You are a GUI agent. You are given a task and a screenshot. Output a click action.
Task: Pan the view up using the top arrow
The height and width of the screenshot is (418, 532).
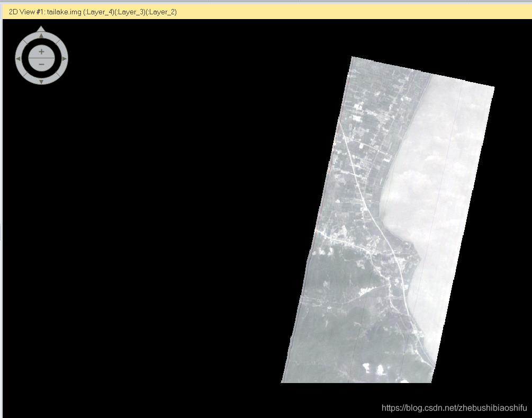pos(41,35)
